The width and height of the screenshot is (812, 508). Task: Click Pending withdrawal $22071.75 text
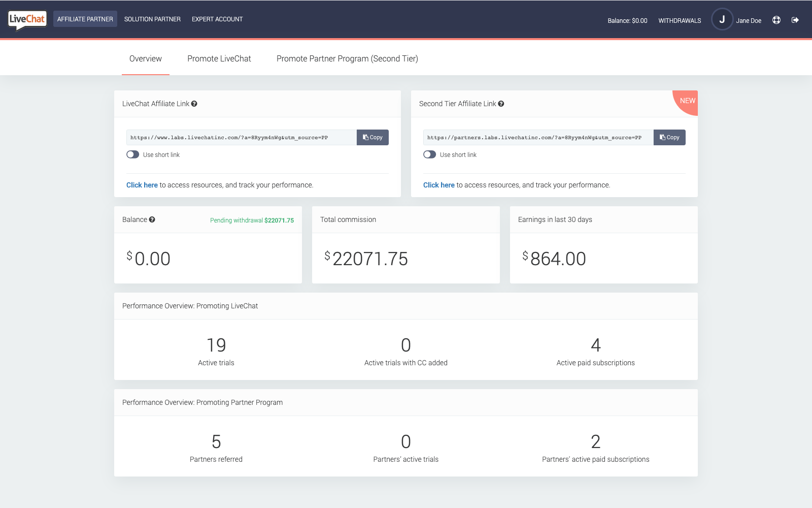click(x=252, y=220)
